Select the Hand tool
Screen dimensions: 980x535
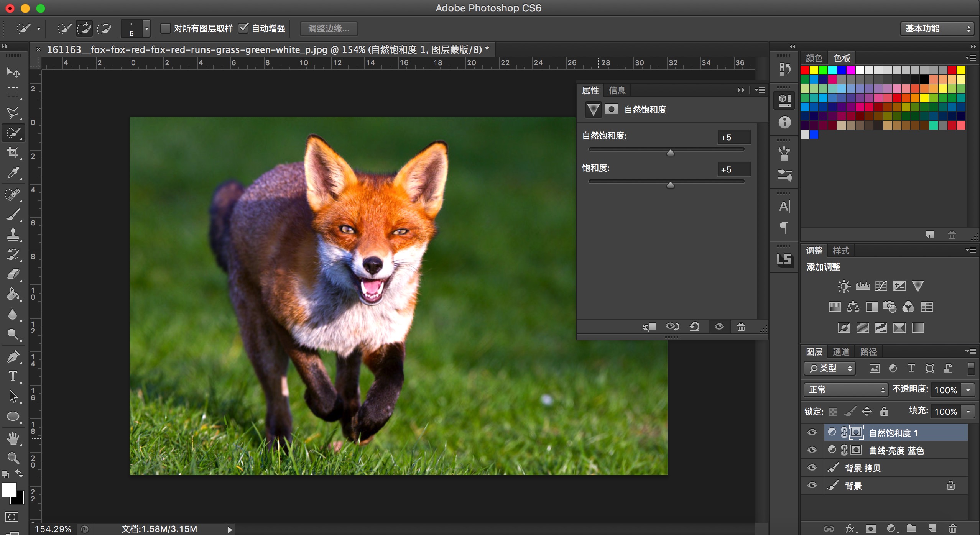13,438
